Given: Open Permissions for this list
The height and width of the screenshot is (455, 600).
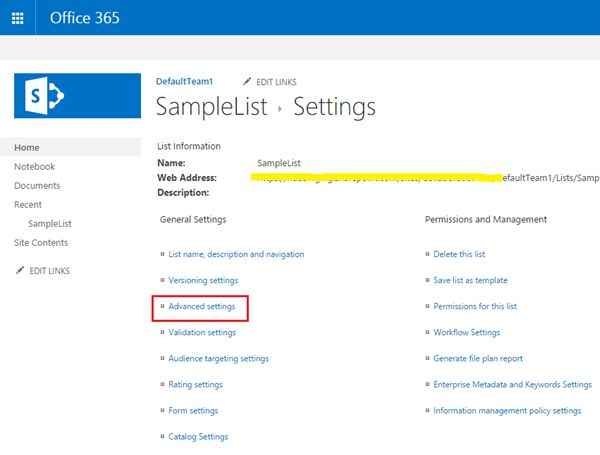Looking at the screenshot, I should click(475, 306).
